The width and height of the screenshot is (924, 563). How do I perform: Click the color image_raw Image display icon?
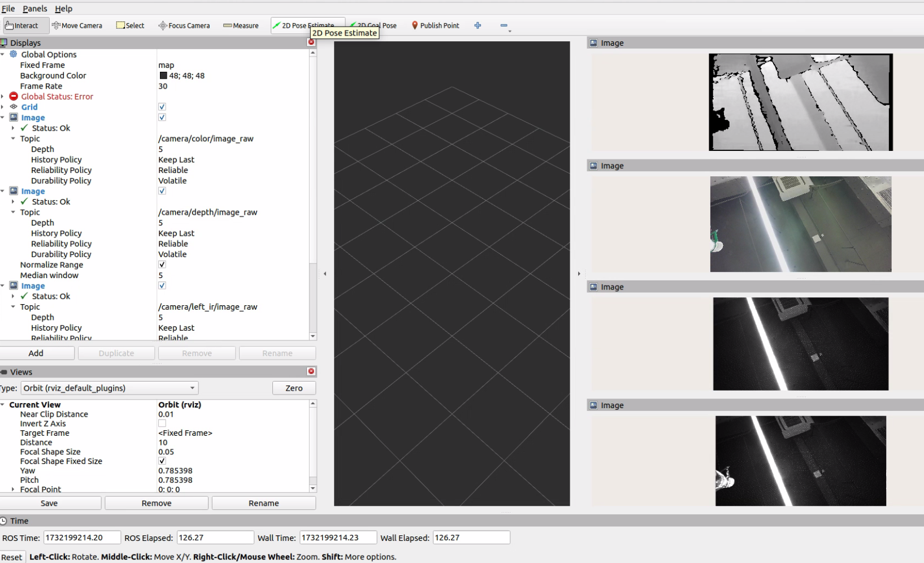pyautogui.click(x=14, y=118)
